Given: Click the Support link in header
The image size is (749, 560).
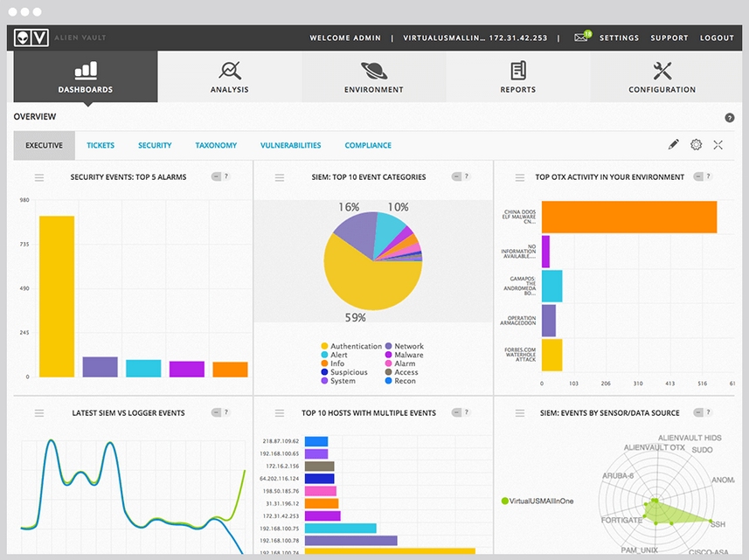Looking at the screenshot, I should pos(669,38).
